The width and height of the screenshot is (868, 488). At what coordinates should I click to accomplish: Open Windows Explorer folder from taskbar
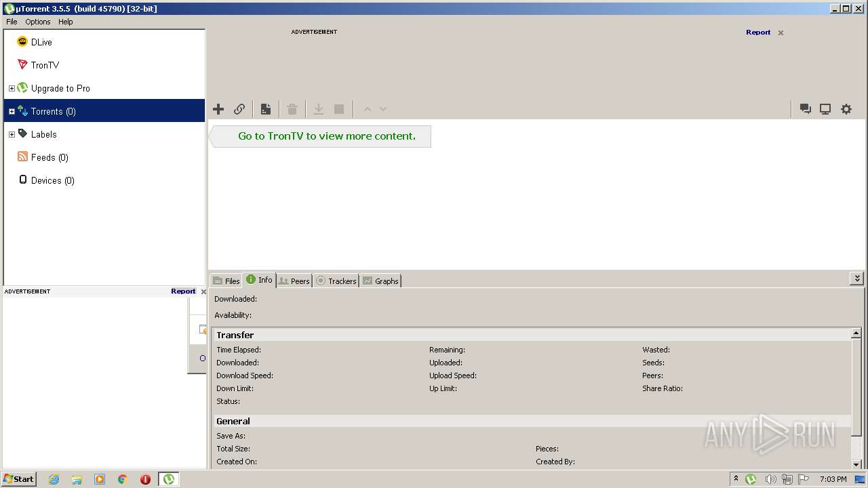[x=77, y=479]
